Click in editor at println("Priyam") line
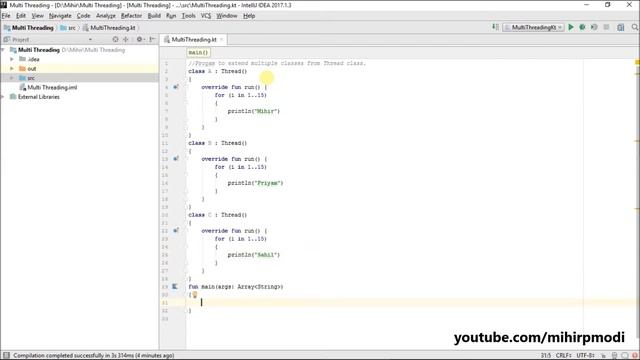This screenshot has height=360, width=640. tap(256, 183)
